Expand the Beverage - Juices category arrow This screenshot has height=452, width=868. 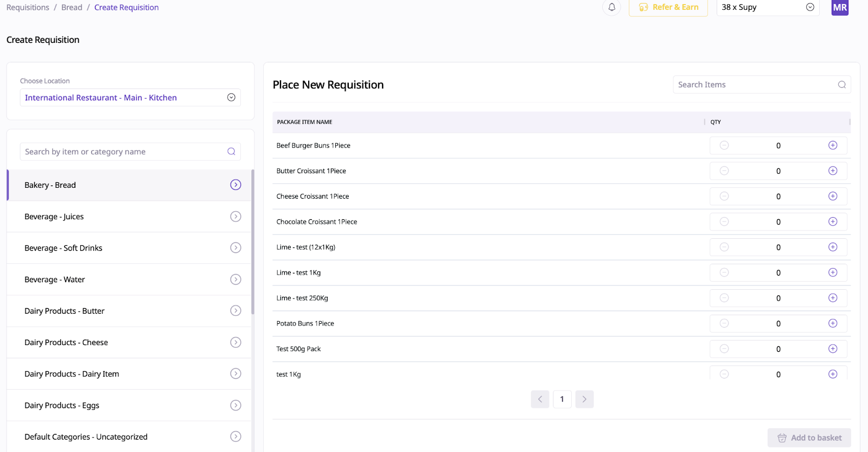coord(235,217)
